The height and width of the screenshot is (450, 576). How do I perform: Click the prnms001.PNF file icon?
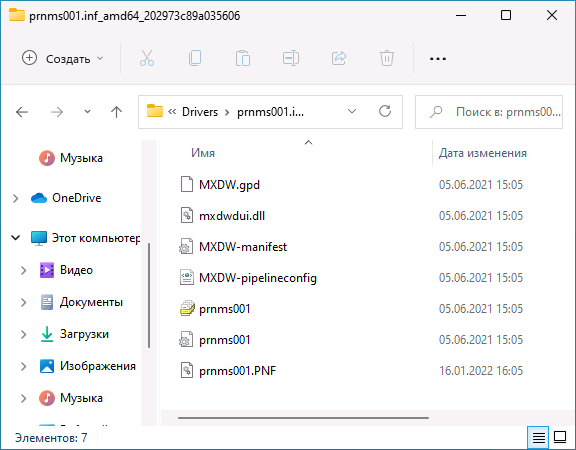tap(187, 370)
